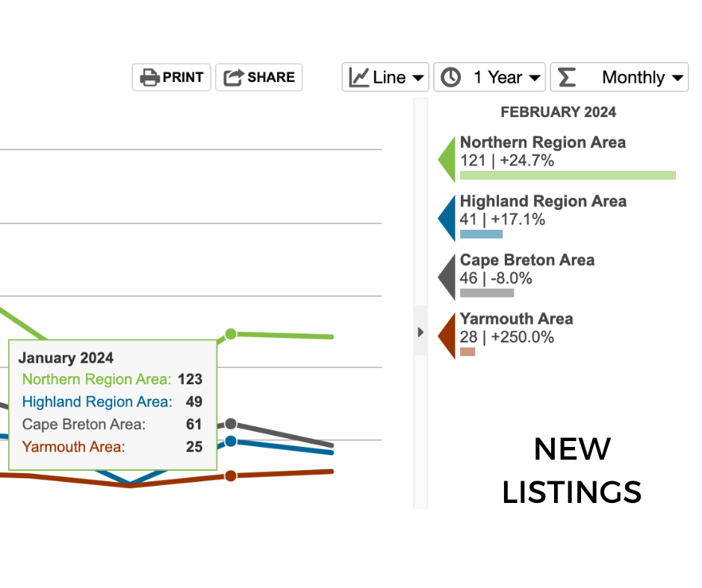Click the Northern Region Area 123 tooltip row
The width and height of the screenshot is (702, 588).
(x=112, y=380)
